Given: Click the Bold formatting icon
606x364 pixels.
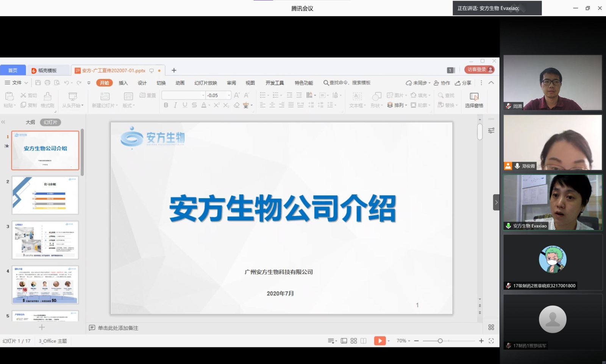Looking at the screenshot, I should click(x=166, y=105).
